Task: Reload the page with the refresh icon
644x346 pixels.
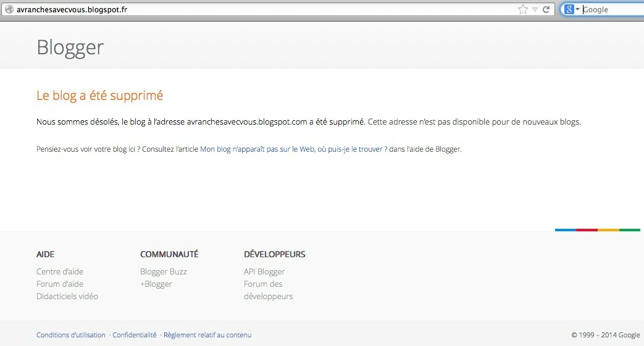Action: pyautogui.click(x=546, y=9)
